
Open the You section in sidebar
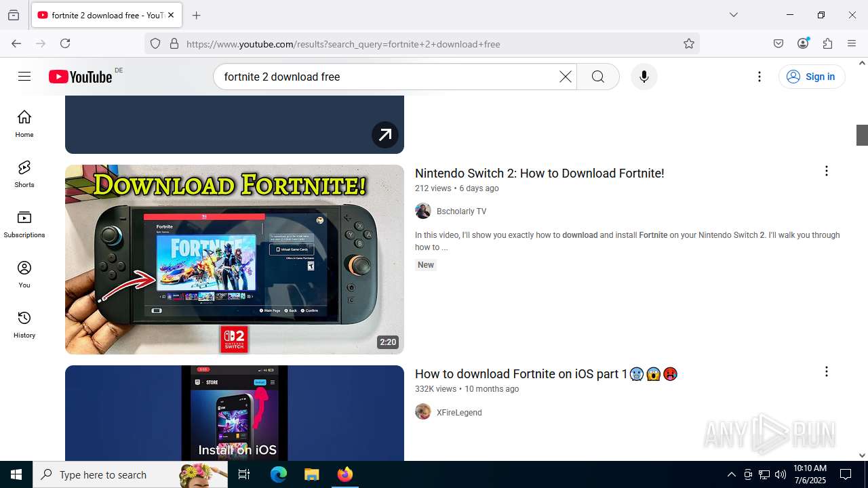click(x=24, y=274)
